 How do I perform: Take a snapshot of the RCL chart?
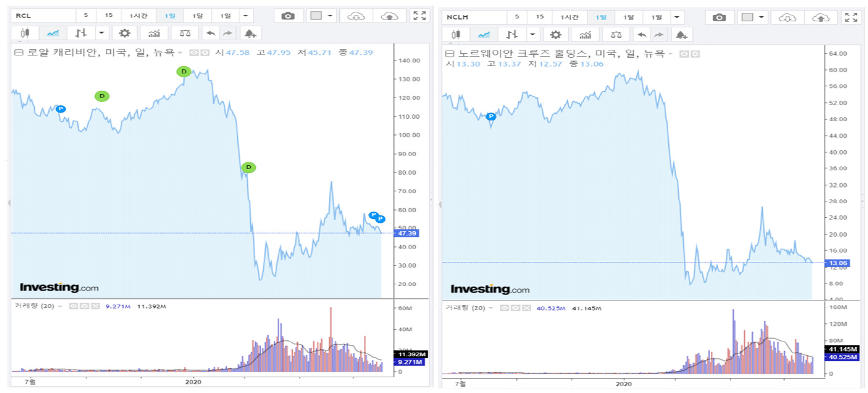[x=288, y=16]
